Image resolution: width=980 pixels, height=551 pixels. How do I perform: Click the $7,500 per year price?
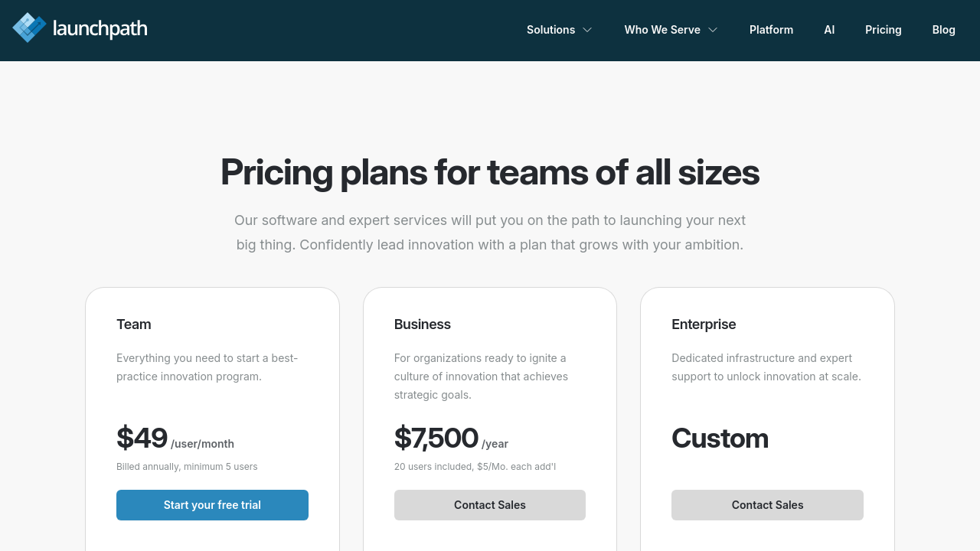coord(436,439)
